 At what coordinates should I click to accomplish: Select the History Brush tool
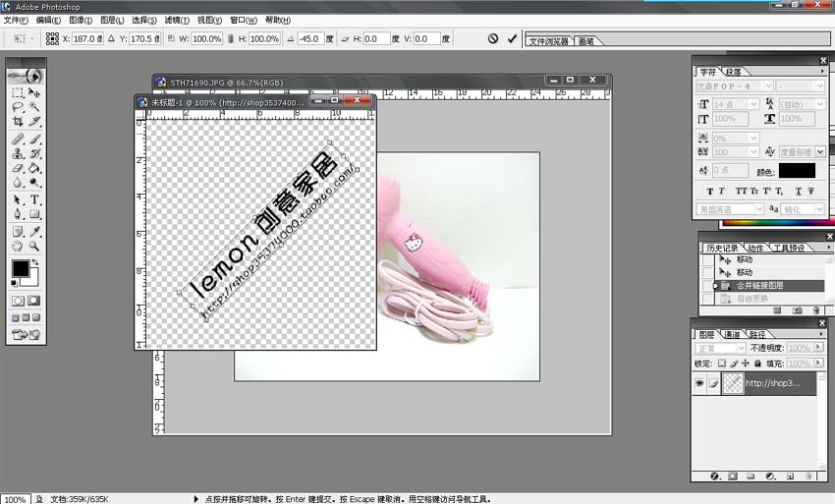click(x=34, y=154)
